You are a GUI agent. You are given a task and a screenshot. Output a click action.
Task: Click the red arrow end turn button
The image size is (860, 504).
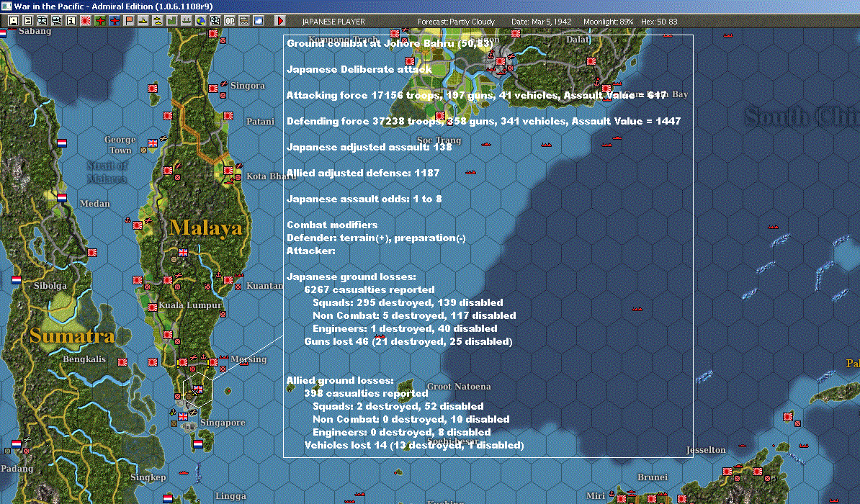280,21
